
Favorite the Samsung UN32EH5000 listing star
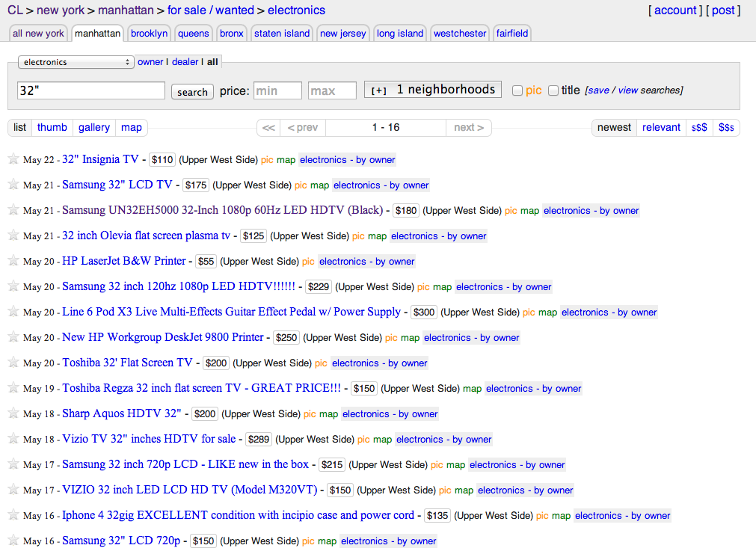pos(13,210)
